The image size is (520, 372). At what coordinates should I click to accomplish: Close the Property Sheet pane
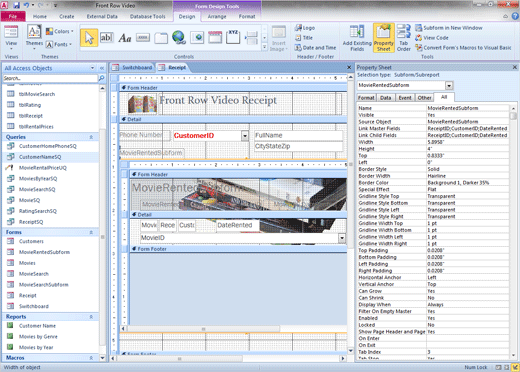tap(514, 67)
